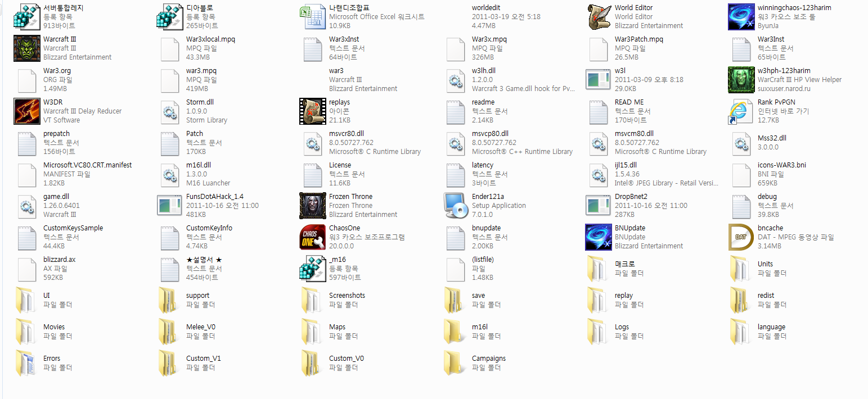868x399 pixels.
Task: Click the winningchaos-123harim tool icon
Action: (741, 17)
